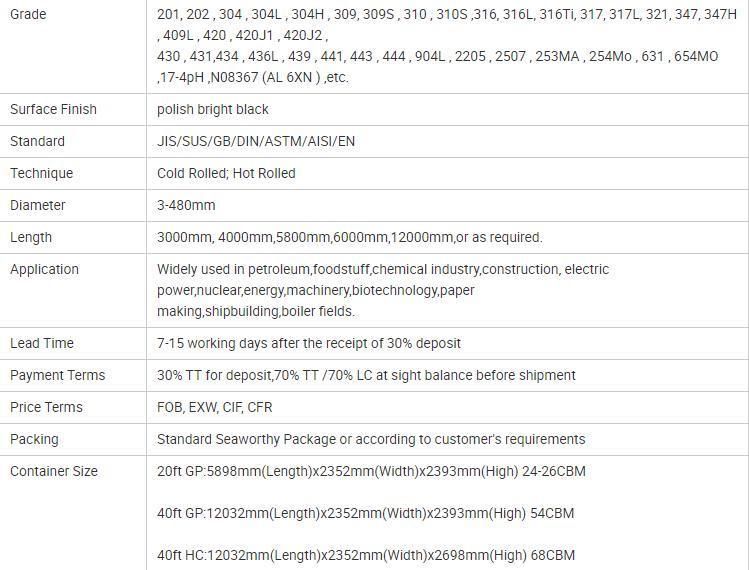
Task: Select the Standard Seaworthy Package text
Action: tap(371, 440)
